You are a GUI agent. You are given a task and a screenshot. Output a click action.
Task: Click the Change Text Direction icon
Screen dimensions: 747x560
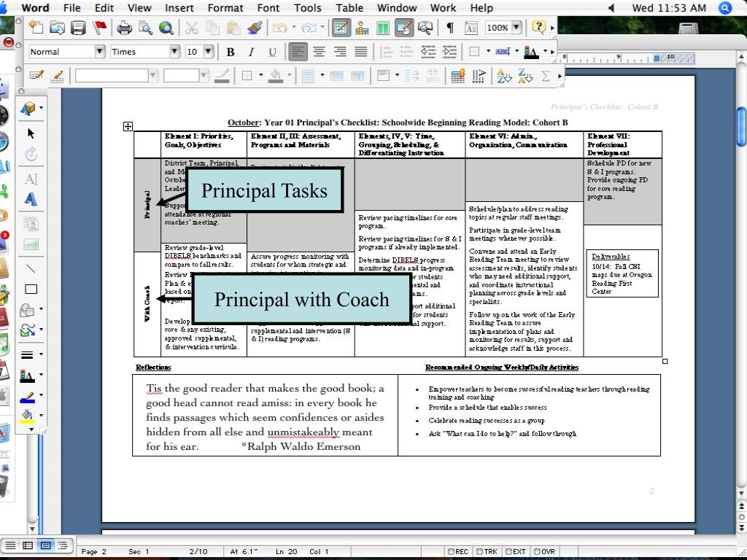pyautogui.click(x=479, y=76)
